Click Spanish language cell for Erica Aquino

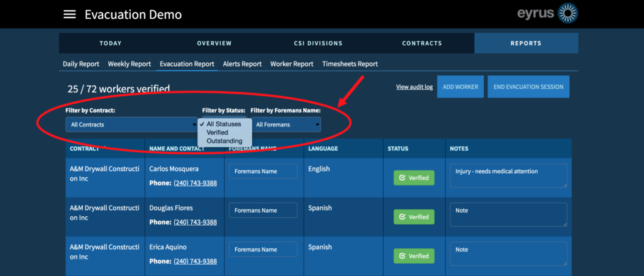pos(320,247)
